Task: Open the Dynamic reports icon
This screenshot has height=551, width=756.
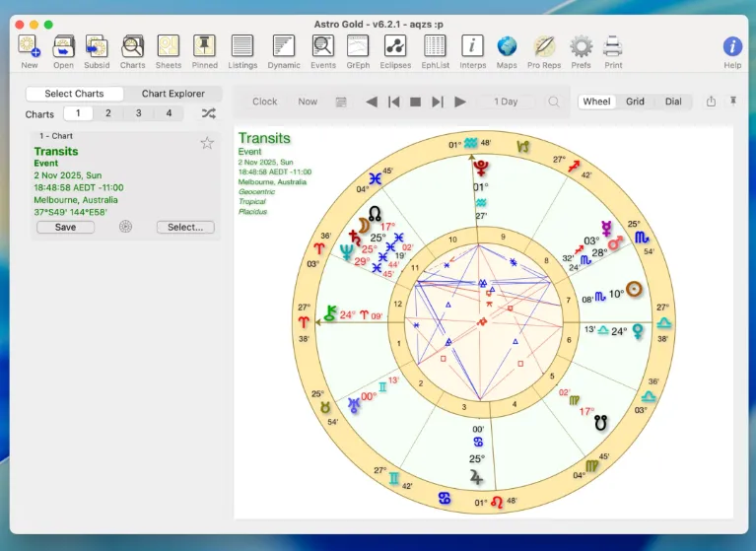Action: click(284, 46)
